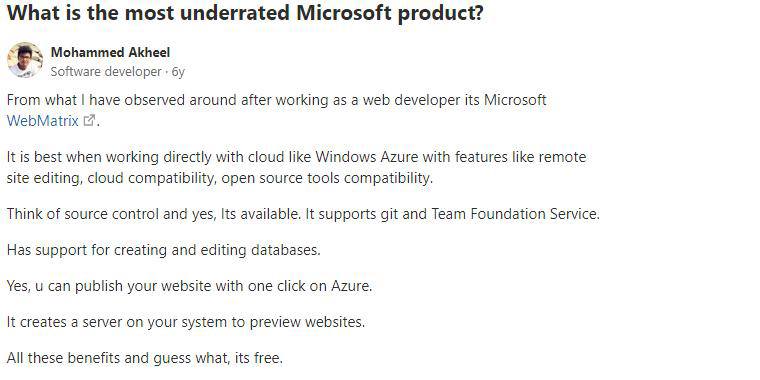The image size is (760, 380).
Task: Click the Software developer credential text
Action: tap(106, 72)
